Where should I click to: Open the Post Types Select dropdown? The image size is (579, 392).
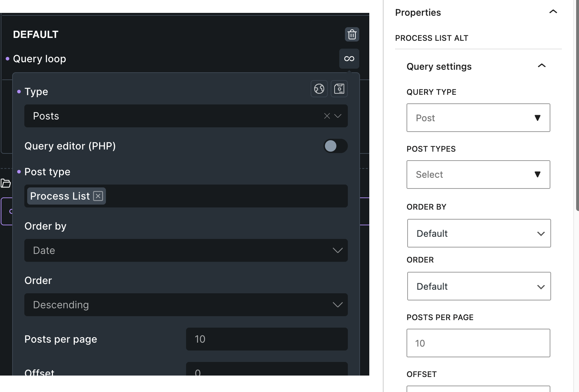pos(478,175)
